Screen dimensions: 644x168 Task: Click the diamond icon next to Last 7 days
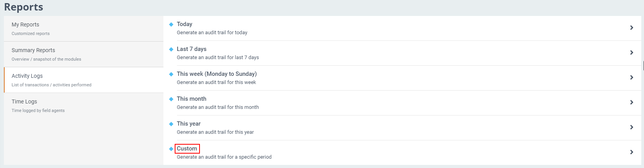tap(171, 49)
